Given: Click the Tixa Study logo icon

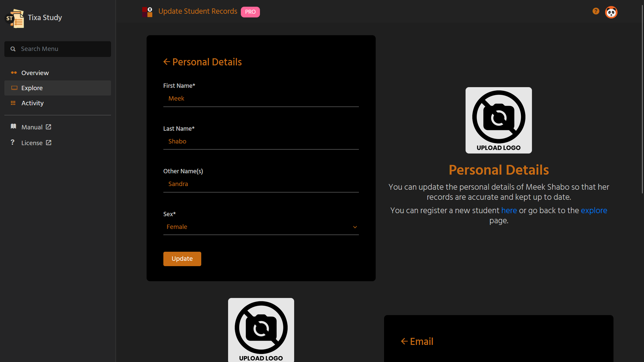Looking at the screenshot, I should 15,18.
